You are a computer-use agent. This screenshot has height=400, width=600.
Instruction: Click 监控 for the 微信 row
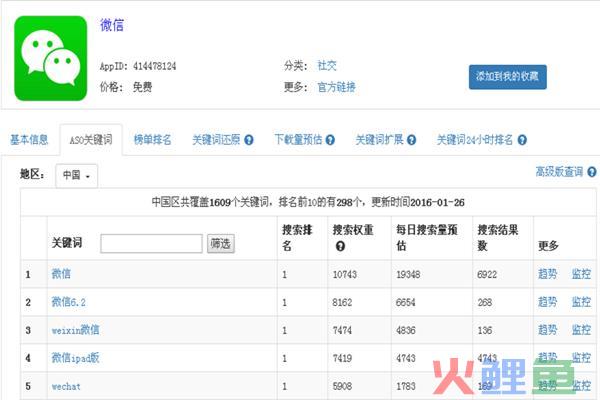[581, 274]
